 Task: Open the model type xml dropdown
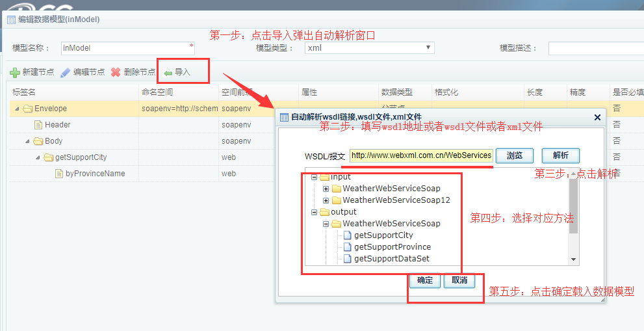click(x=428, y=47)
